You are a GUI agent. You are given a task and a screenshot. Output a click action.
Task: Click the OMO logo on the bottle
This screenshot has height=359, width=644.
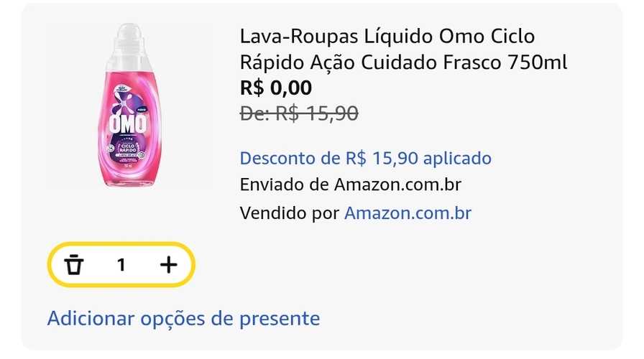tap(128, 123)
